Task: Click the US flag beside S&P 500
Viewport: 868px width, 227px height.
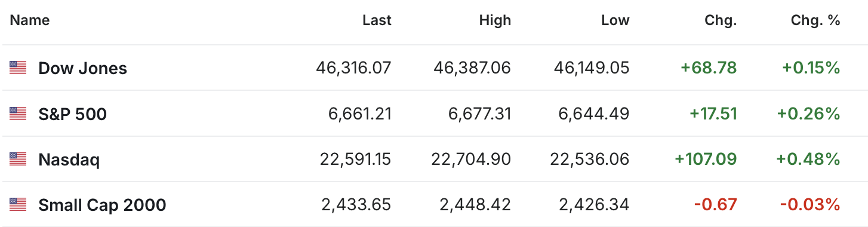Action: pos(18,113)
